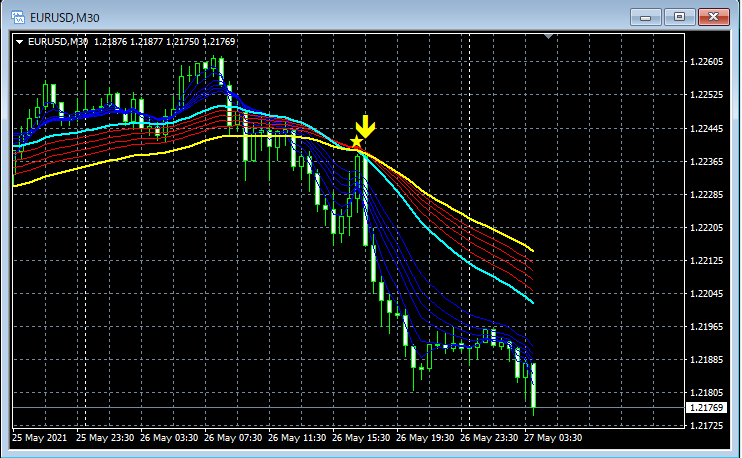Screen dimensions: 742x458
Task: Expand the chart info dropdown triangle
Action: coord(20,42)
